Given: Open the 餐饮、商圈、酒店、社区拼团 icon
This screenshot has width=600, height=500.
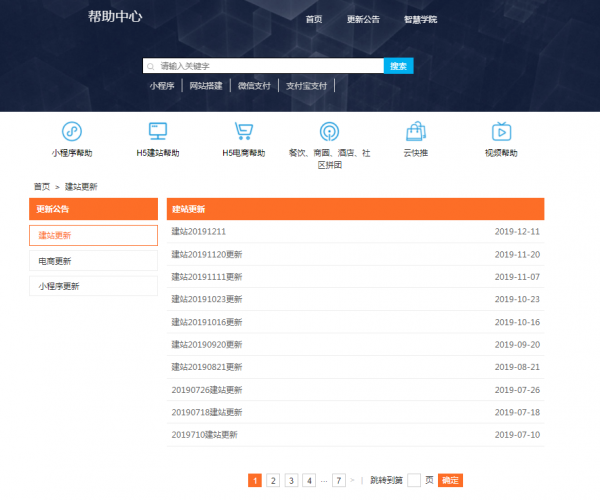Looking at the screenshot, I should tap(329, 131).
